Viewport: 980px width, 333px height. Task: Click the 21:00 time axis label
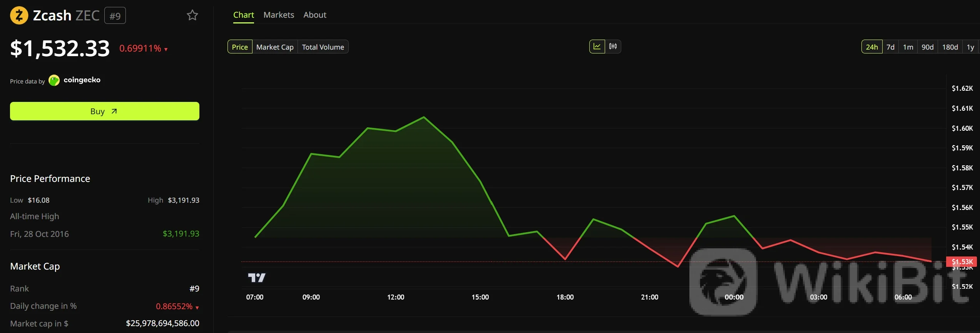click(x=650, y=297)
